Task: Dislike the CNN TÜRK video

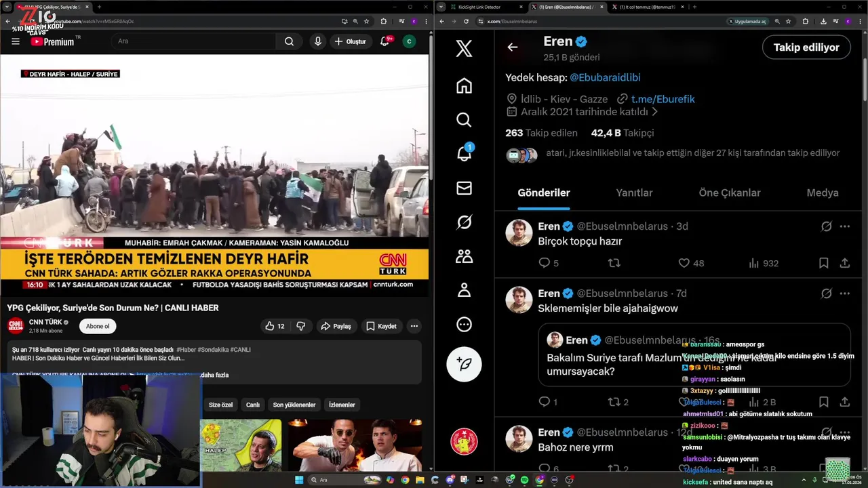Action: (x=300, y=326)
